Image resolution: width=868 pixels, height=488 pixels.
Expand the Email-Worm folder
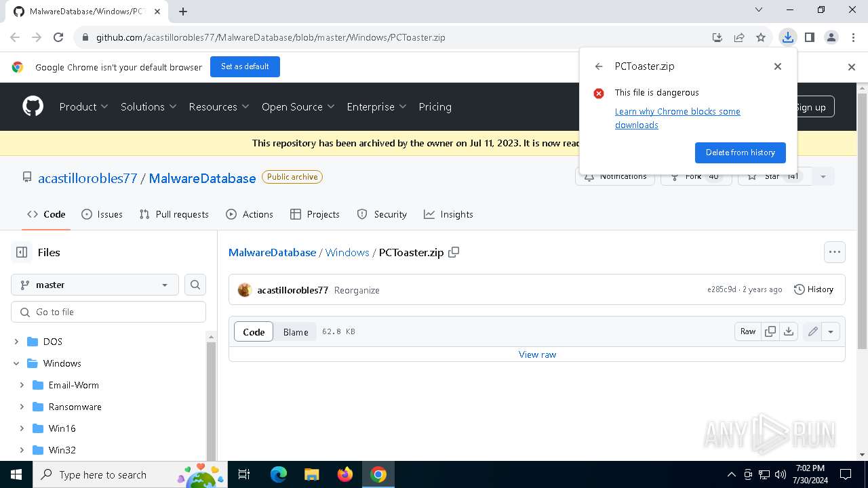[x=22, y=385]
